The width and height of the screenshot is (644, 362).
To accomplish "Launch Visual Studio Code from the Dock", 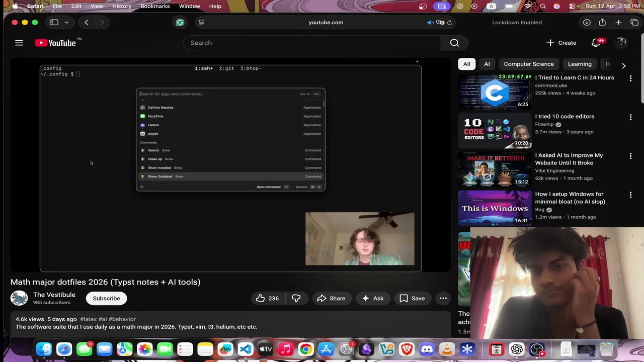I will pyautogui.click(x=246, y=349).
